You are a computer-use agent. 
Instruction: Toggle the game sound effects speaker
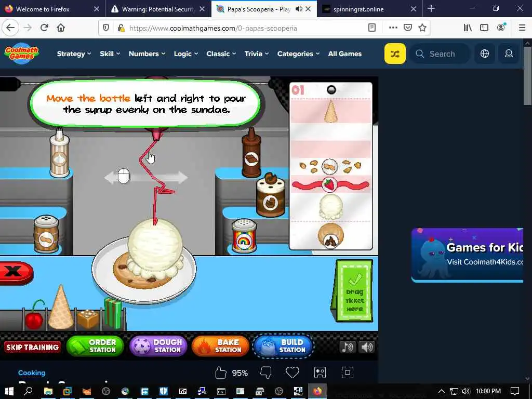point(367,347)
